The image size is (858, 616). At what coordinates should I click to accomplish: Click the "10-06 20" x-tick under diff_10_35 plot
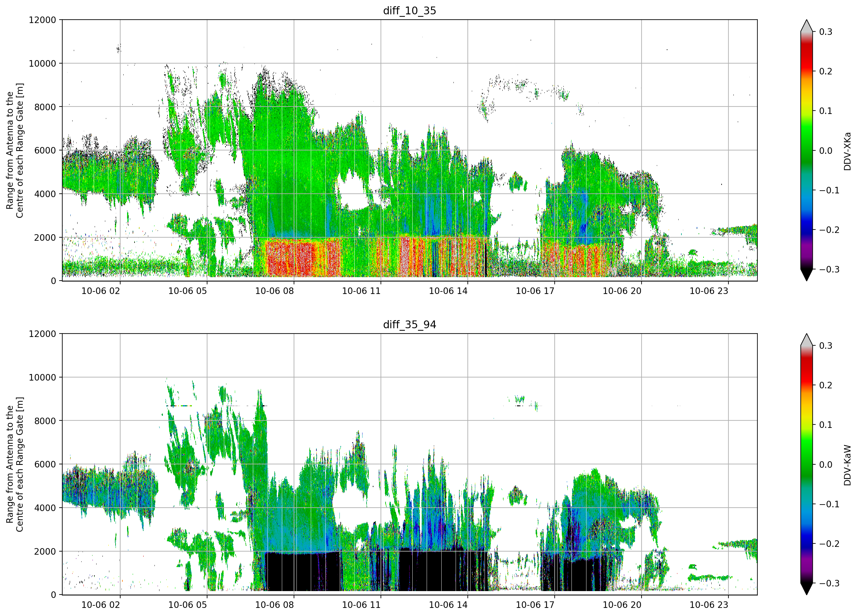(622, 291)
